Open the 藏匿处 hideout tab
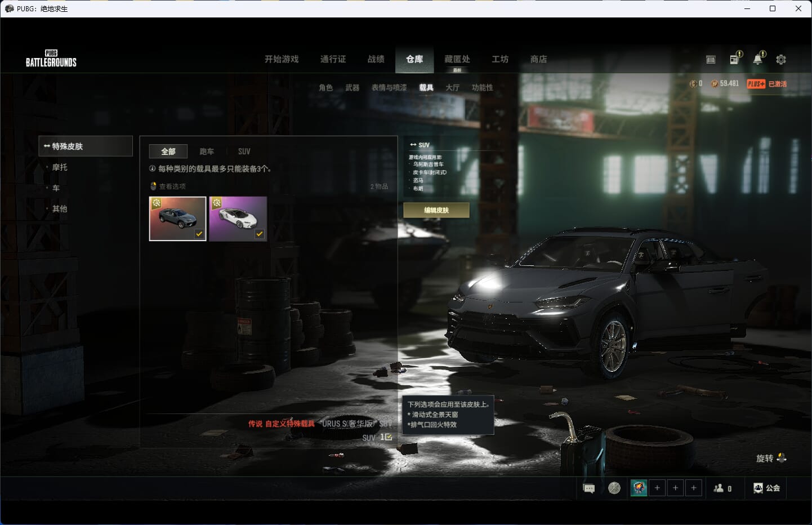812x525 pixels. tap(457, 59)
